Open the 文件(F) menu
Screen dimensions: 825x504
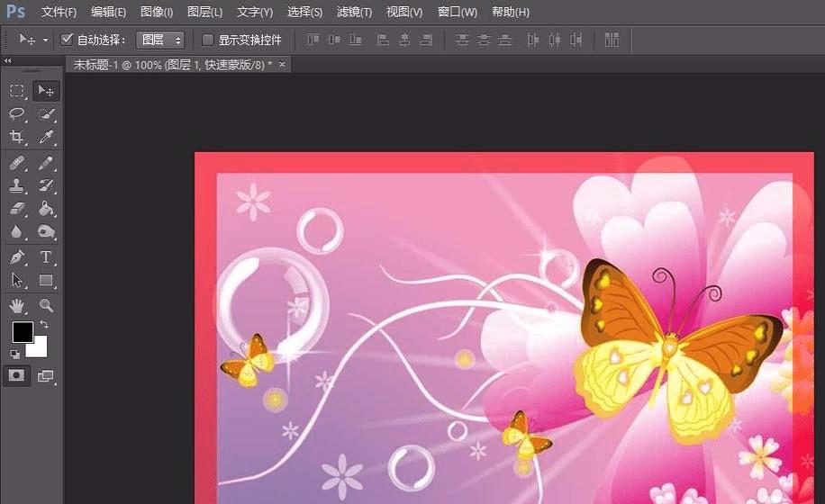click(x=59, y=12)
